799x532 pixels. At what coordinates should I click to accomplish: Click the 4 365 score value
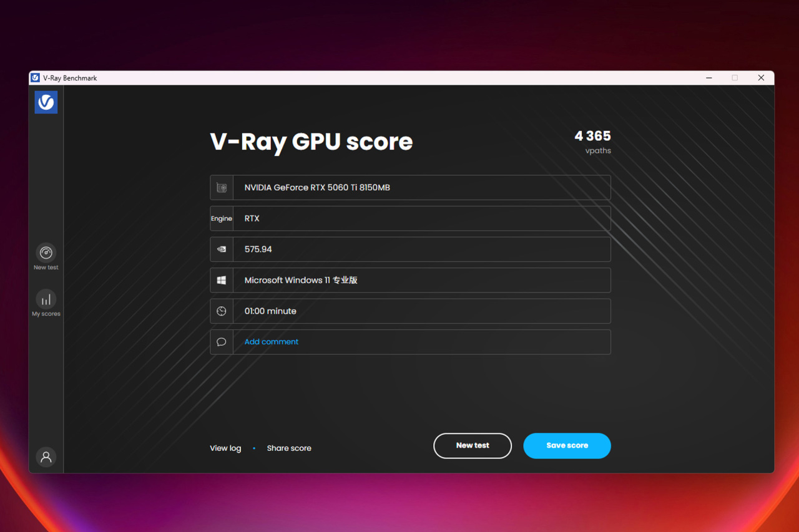(x=592, y=136)
